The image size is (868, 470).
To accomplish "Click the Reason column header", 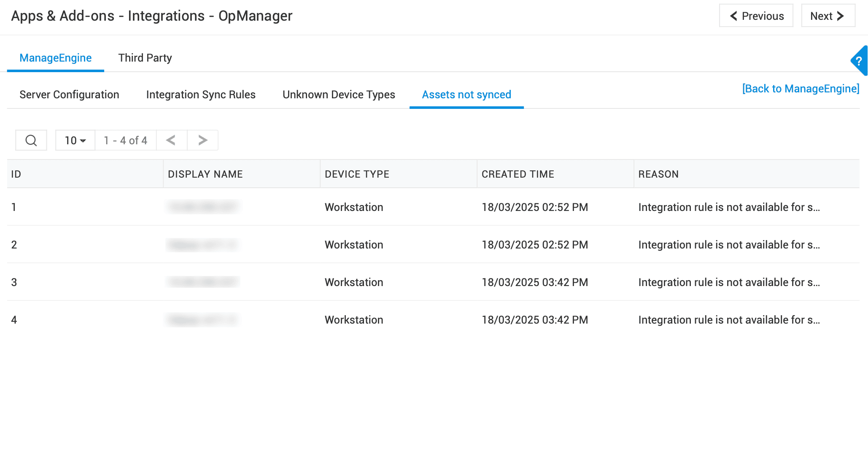I will pyautogui.click(x=658, y=174).
